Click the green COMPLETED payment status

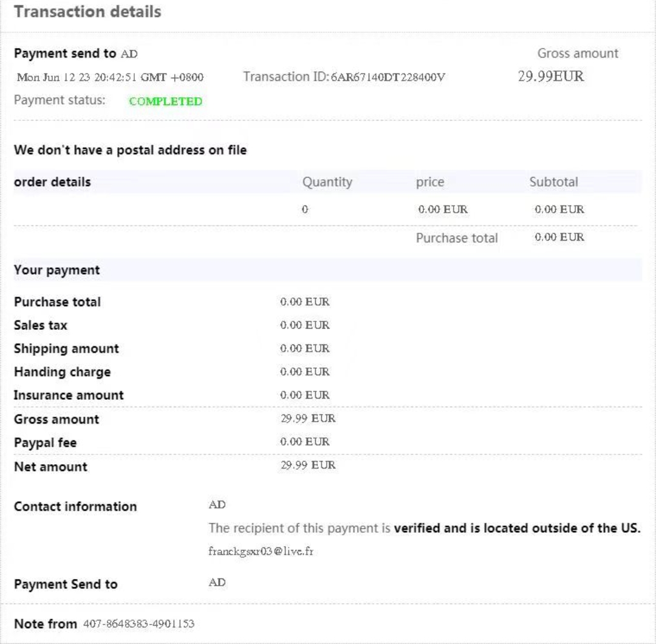pos(166,102)
